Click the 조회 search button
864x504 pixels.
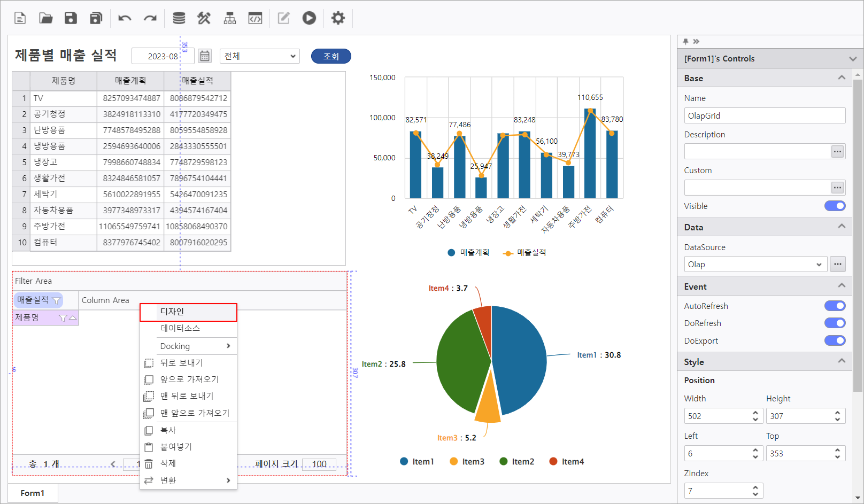pos(331,56)
